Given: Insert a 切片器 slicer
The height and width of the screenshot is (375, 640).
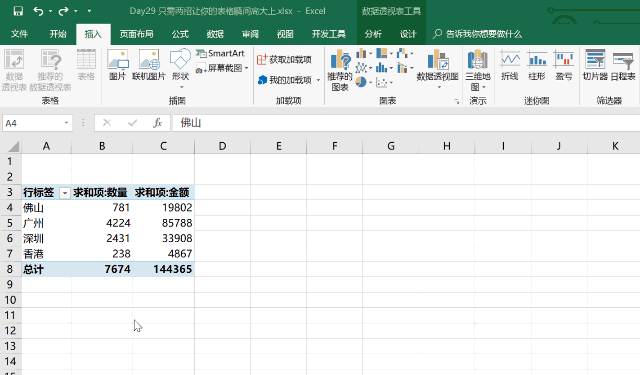Looking at the screenshot, I should coord(595,64).
